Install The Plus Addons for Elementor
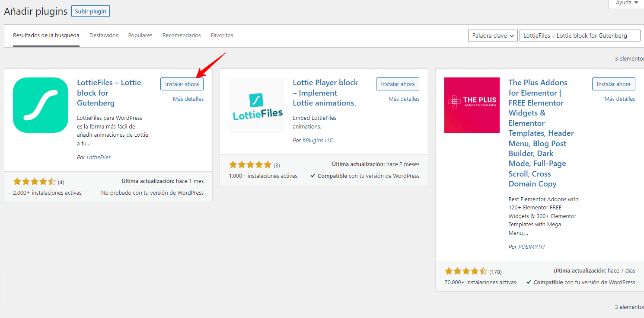Image resolution: width=644 pixels, height=318 pixels. [x=614, y=84]
